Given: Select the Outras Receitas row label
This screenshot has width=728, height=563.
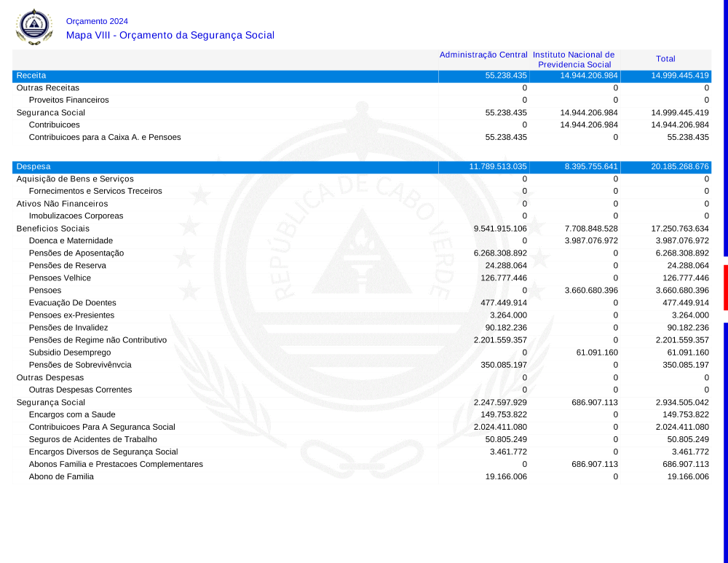Looking at the screenshot, I should (x=48, y=87).
